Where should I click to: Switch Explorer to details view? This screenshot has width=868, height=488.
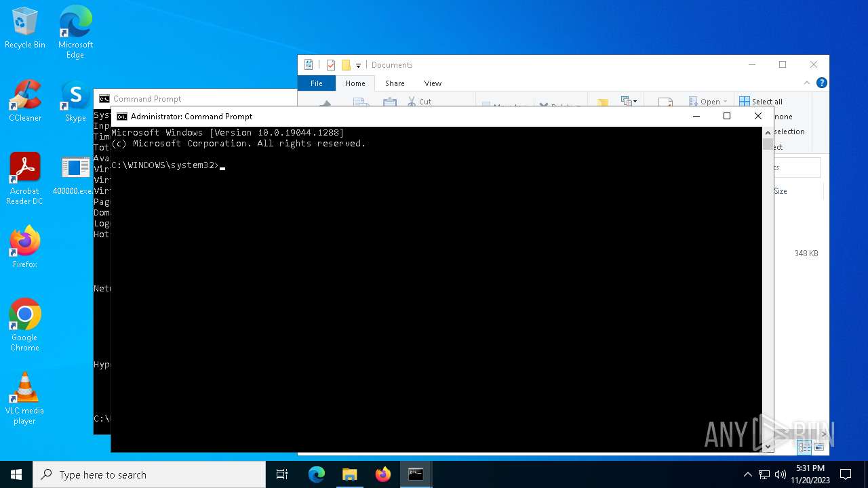[804, 447]
